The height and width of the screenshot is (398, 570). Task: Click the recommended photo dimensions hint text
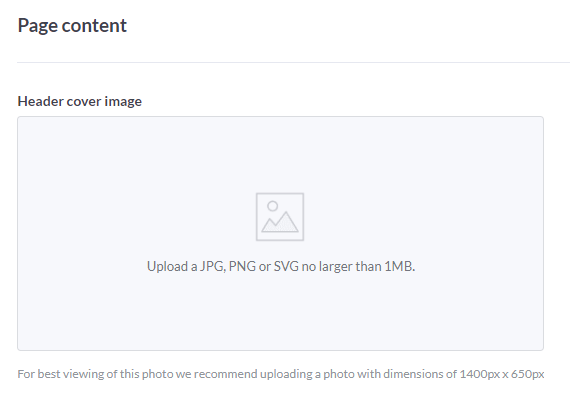point(281,374)
